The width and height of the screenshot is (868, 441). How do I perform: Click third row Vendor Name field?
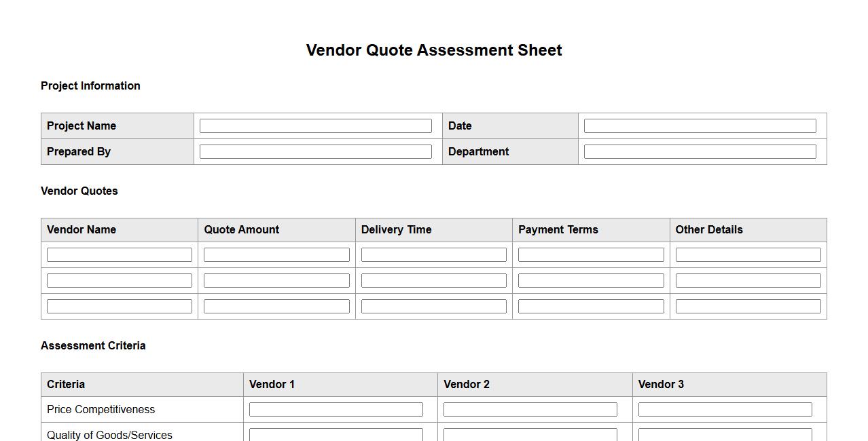[120, 307]
